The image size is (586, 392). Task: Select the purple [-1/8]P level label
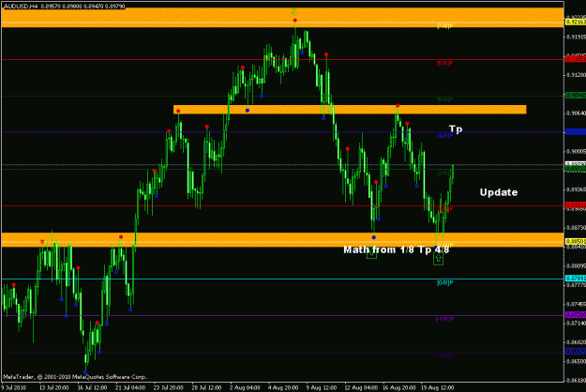[x=444, y=319]
